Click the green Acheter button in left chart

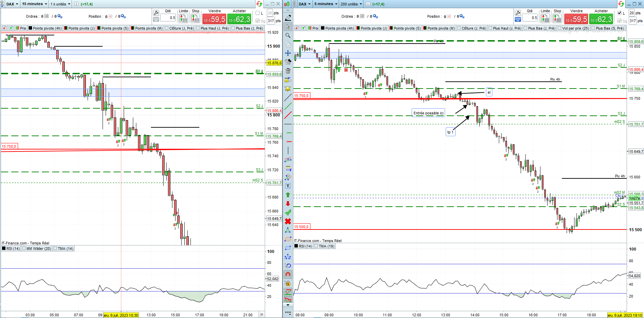tap(239, 19)
